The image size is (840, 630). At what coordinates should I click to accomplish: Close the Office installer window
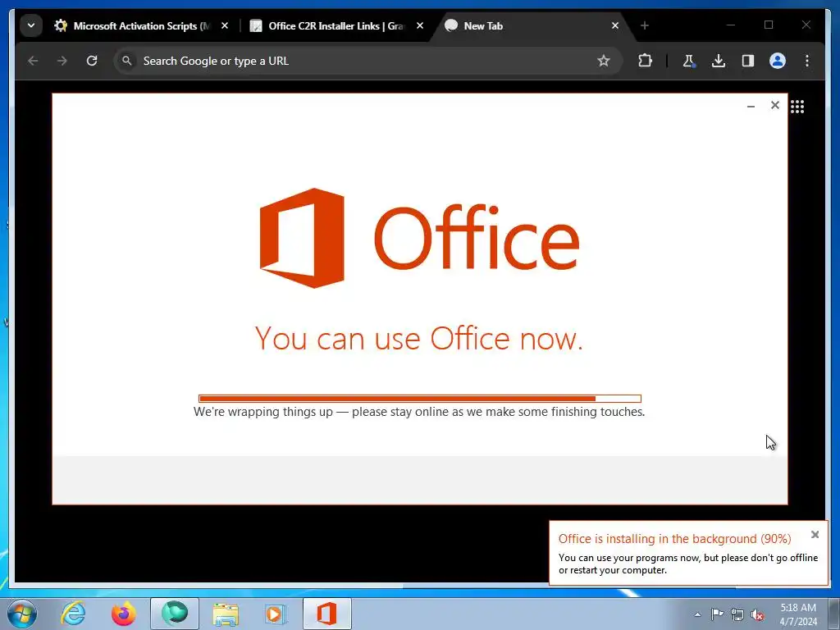[774, 105]
